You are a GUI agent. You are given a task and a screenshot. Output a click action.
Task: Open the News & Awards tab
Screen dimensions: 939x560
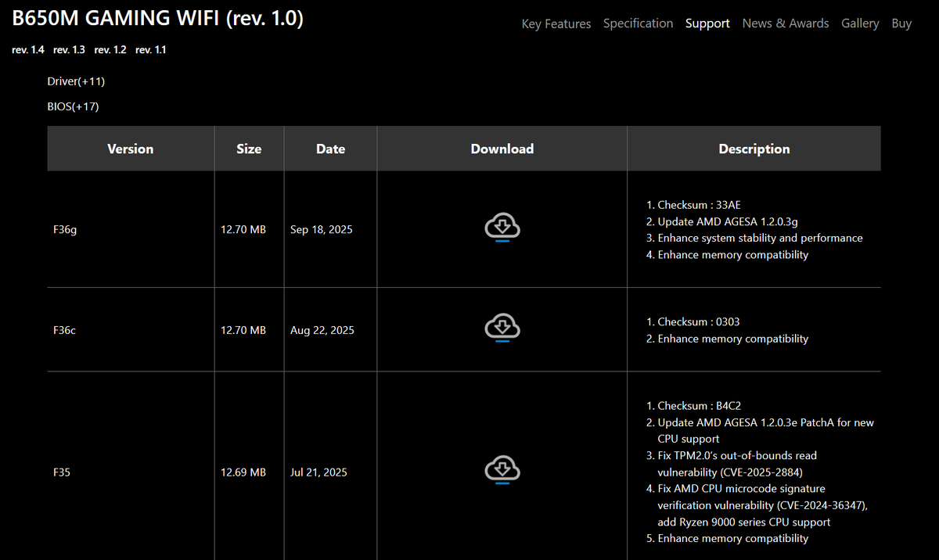click(x=786, y=23)
